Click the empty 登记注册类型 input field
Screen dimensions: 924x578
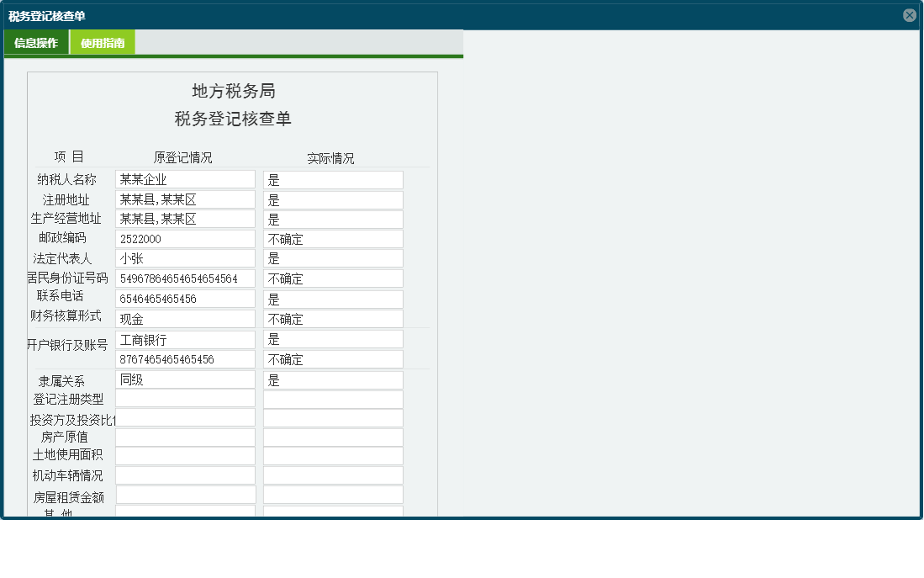(x=184, y=398)
